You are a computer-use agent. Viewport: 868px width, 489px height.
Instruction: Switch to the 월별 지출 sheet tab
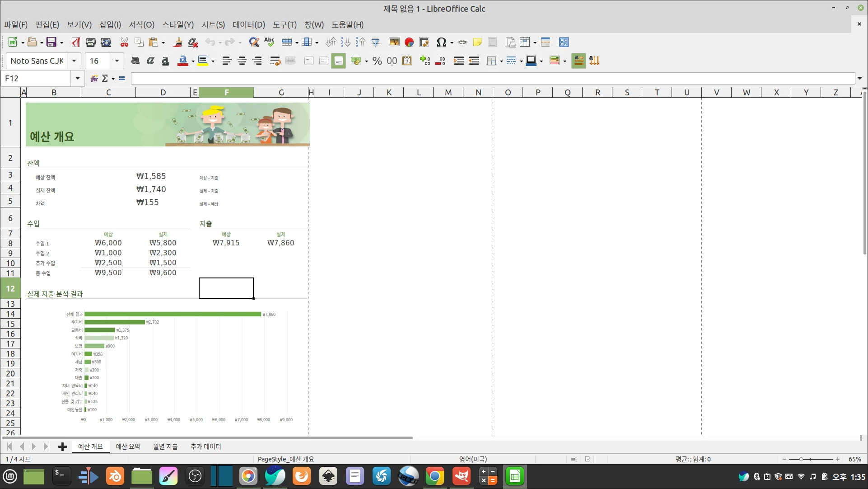point(165,447)
